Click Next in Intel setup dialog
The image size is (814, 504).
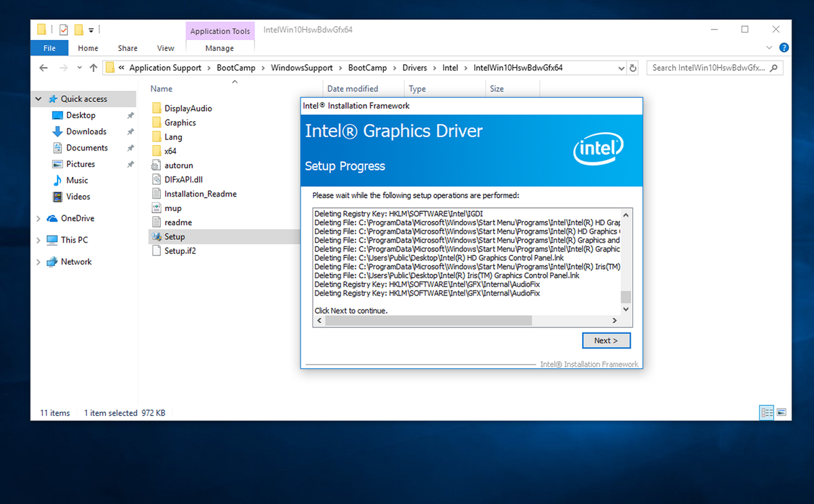pos(606,341)
